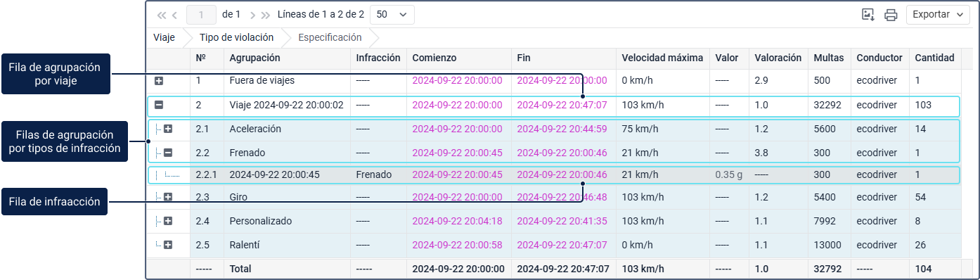Screen dimensions: 980x280
Task: Open the rows-per-page 50 dropdown
Action: (x=392, y=15)
